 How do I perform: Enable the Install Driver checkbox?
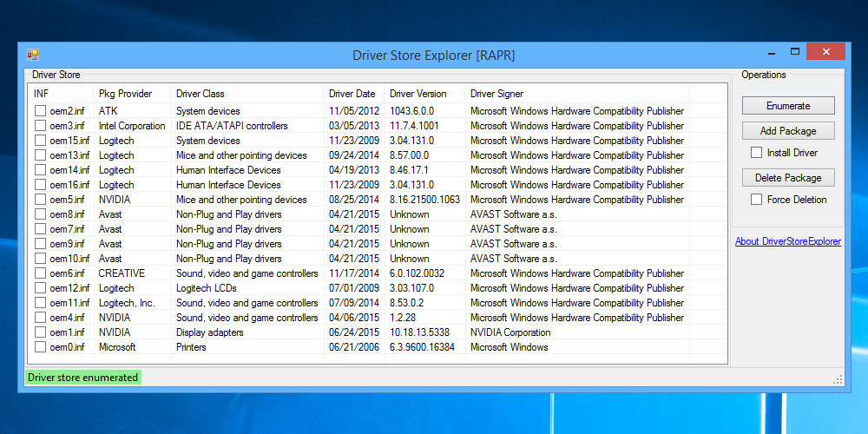point(756,152)
